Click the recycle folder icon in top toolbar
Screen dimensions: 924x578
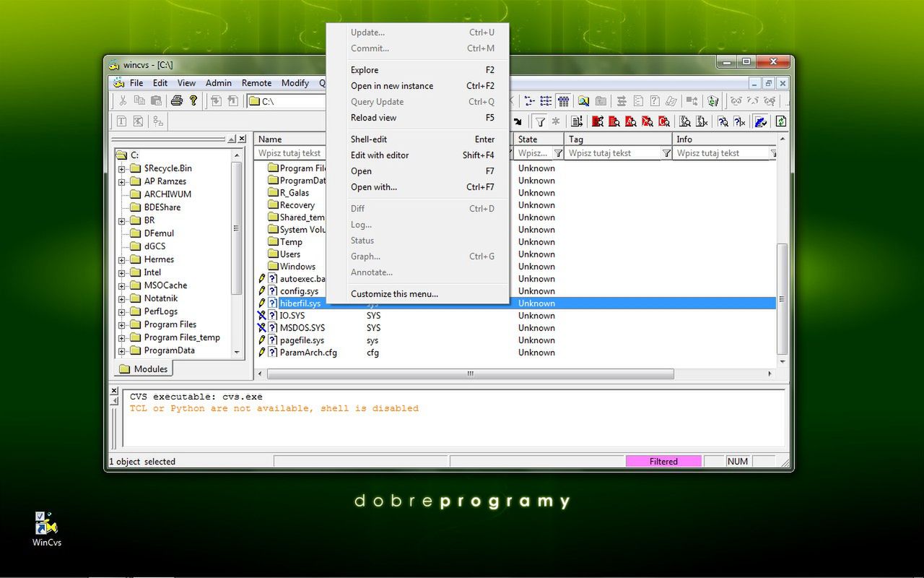713,101
